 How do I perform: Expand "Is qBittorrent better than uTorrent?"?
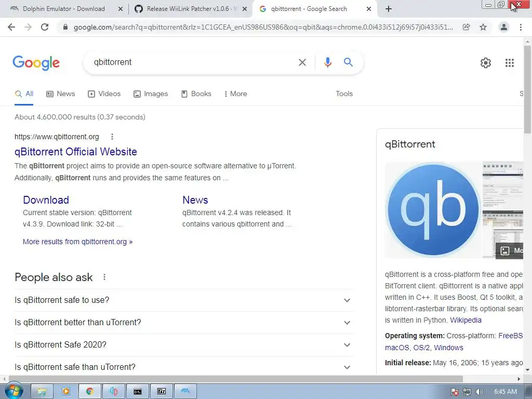[184, 323]
